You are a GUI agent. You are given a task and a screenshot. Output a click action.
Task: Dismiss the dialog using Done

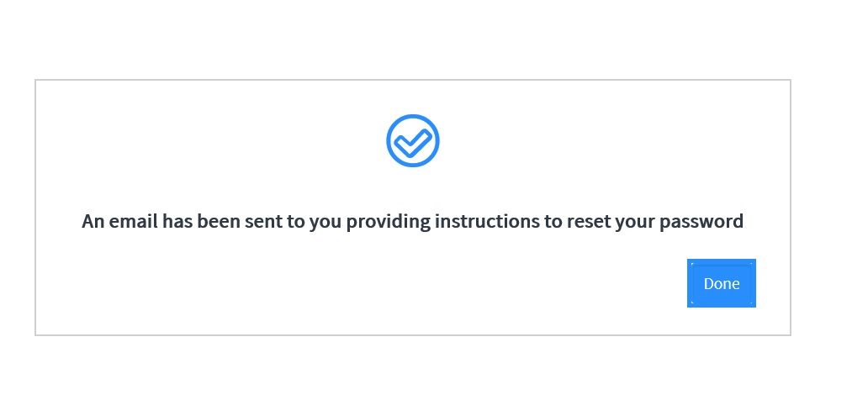point(722,283)
